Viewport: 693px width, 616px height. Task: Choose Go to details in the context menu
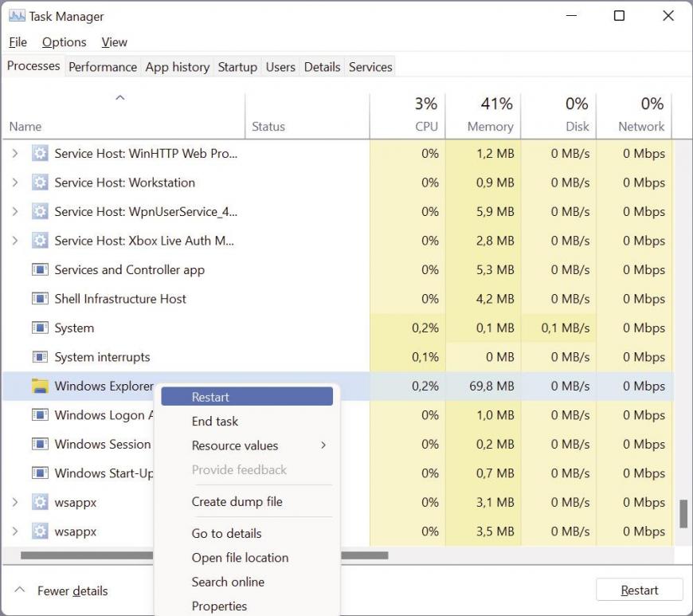[247, 533]
